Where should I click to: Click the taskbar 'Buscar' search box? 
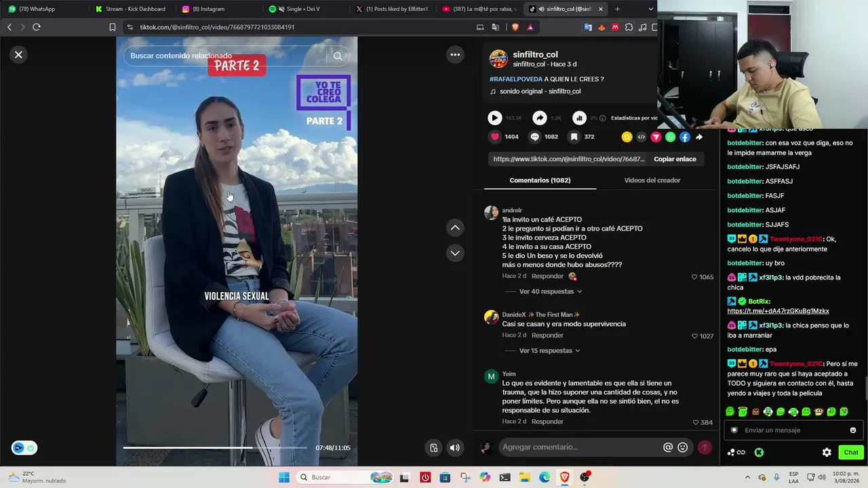tap(346, 477)
